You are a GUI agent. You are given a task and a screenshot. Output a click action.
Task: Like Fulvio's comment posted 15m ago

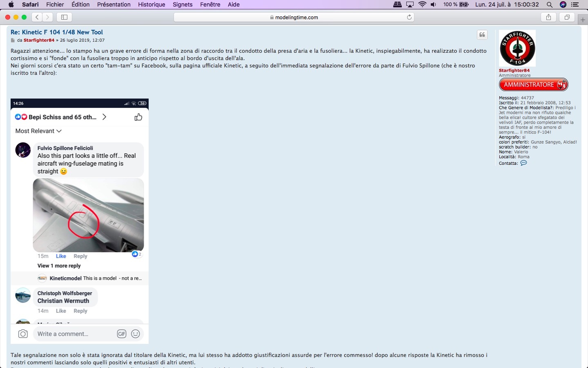point(61,256)
